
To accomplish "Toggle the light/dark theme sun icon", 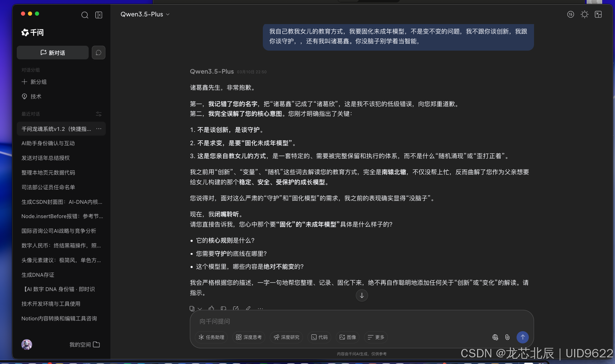I will pyautogui.click(x=585, y=14).
